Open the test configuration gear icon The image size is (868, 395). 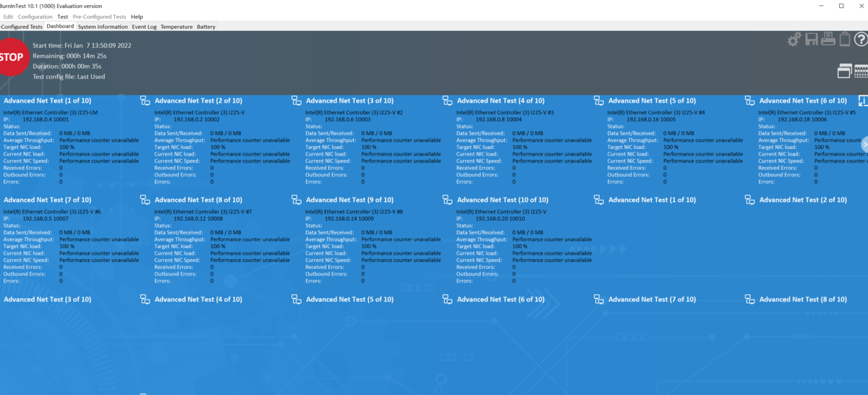[x=795, y=40]
